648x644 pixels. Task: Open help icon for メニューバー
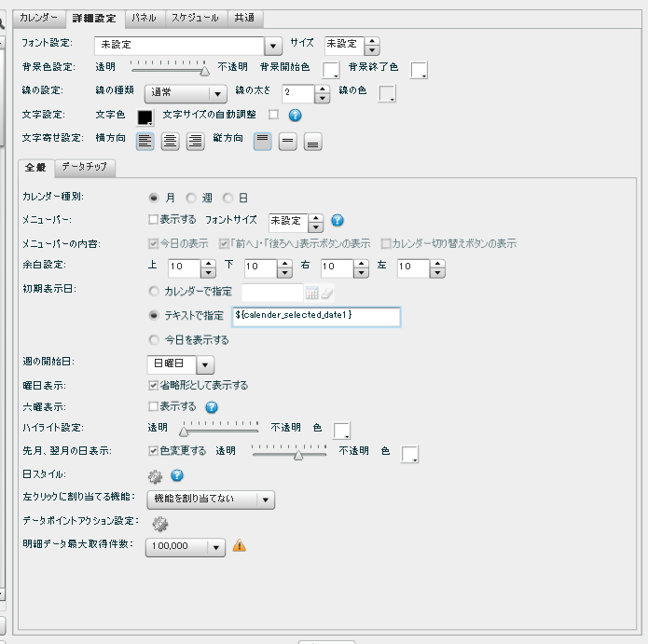(338, 221)
